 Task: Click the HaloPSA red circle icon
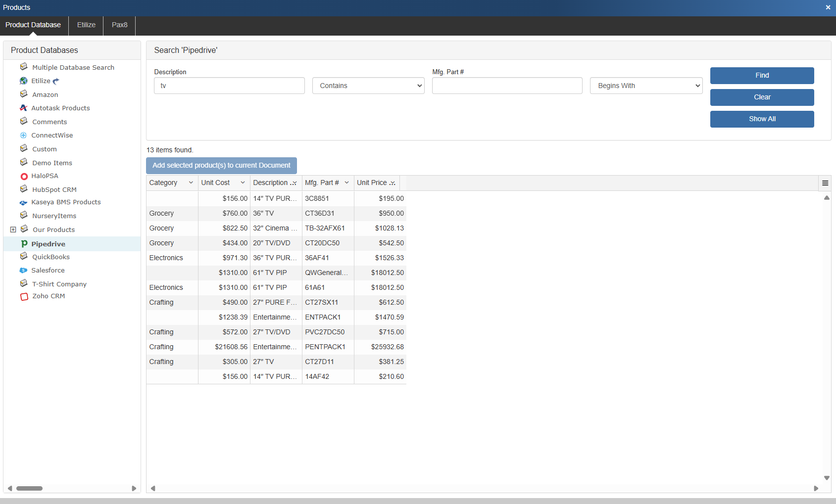point(24,176)
